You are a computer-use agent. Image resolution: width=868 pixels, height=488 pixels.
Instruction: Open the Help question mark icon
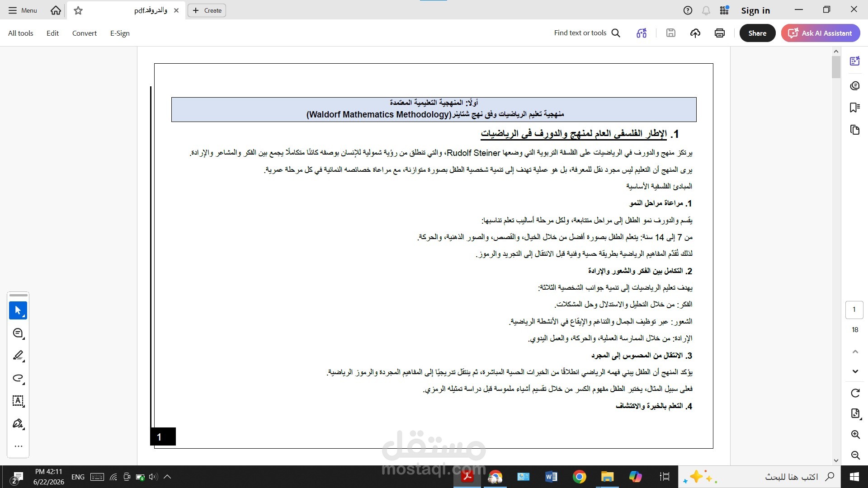tap(688, 10)
